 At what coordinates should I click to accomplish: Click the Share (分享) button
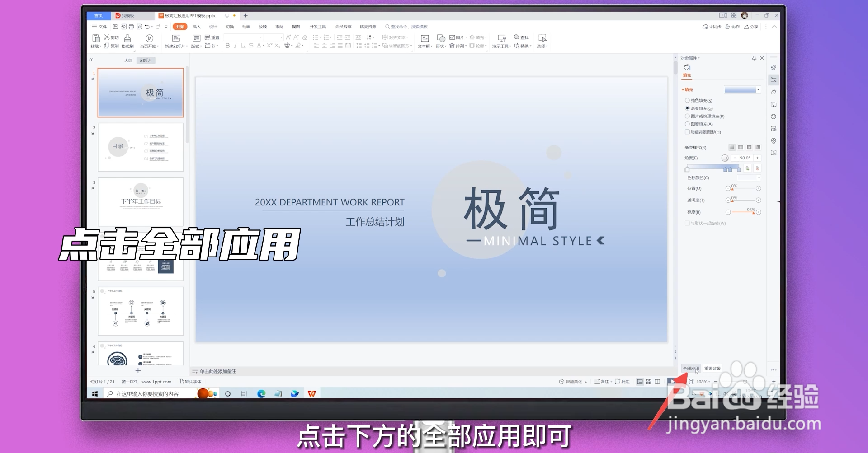(x=751, y=27)
